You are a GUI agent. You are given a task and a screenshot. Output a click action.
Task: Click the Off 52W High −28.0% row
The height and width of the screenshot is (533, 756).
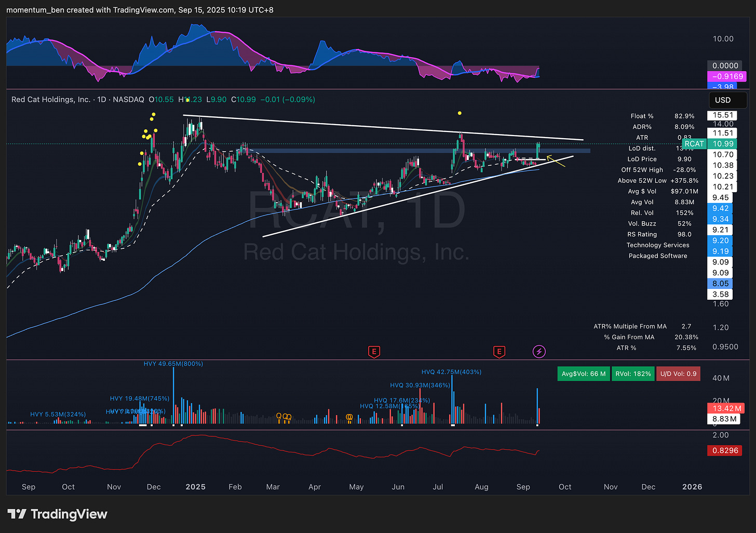click(x=659, y=170)
